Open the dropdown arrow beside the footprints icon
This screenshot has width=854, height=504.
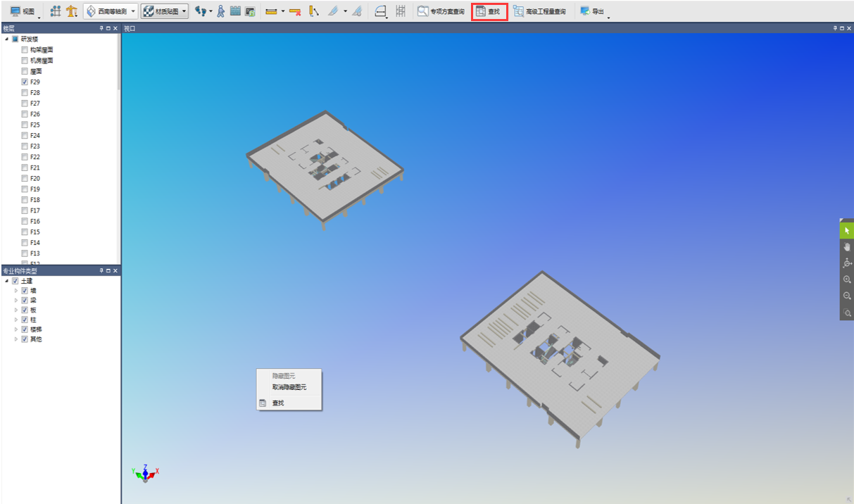[x=211, y=11]
